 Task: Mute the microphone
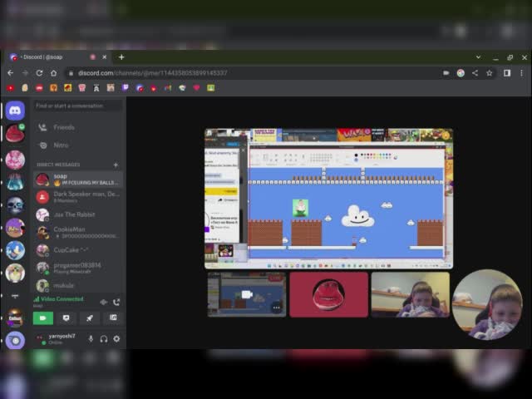91,338
